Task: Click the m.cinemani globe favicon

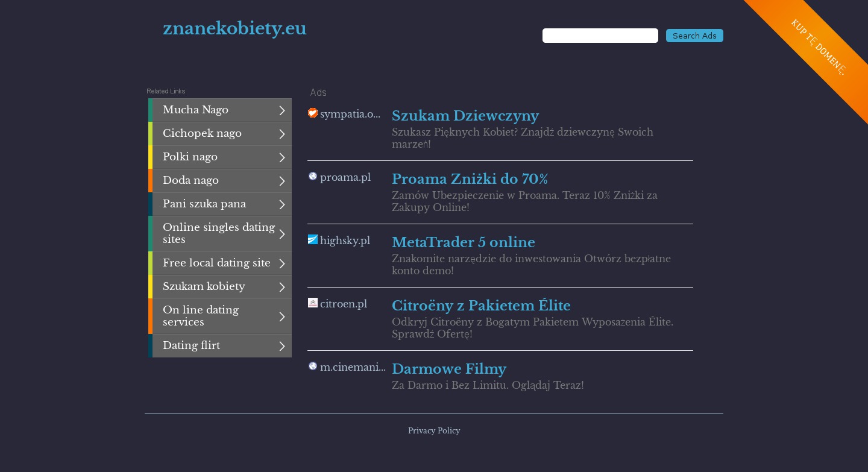Action: tap(312, 366)
